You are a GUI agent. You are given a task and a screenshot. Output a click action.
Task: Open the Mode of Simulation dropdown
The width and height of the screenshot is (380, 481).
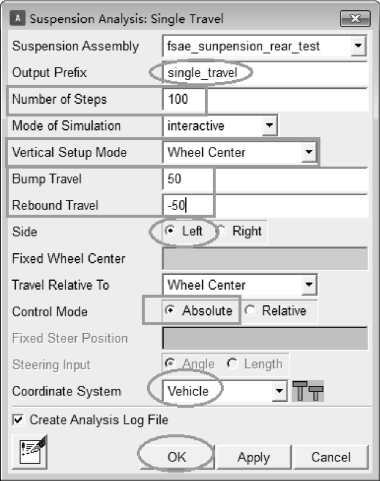click(269, 125)
